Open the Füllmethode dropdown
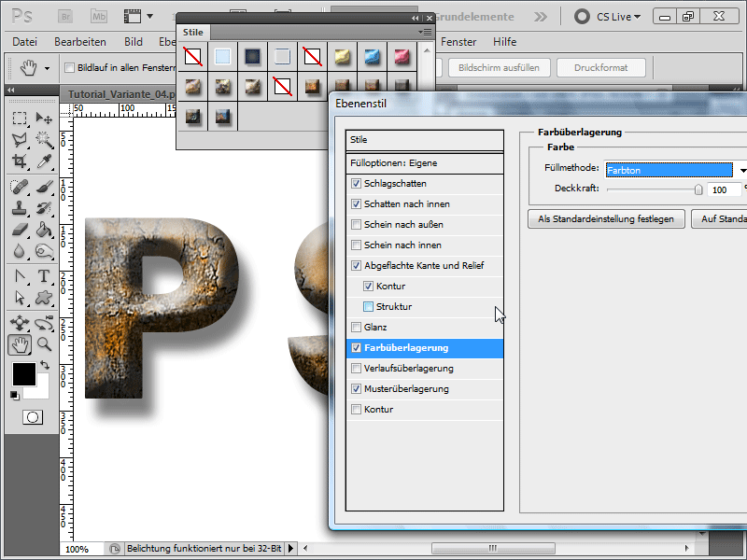Image resolution: width=747 pixels, height=560 pixels. pyautogui.click(x=742, y=170)
